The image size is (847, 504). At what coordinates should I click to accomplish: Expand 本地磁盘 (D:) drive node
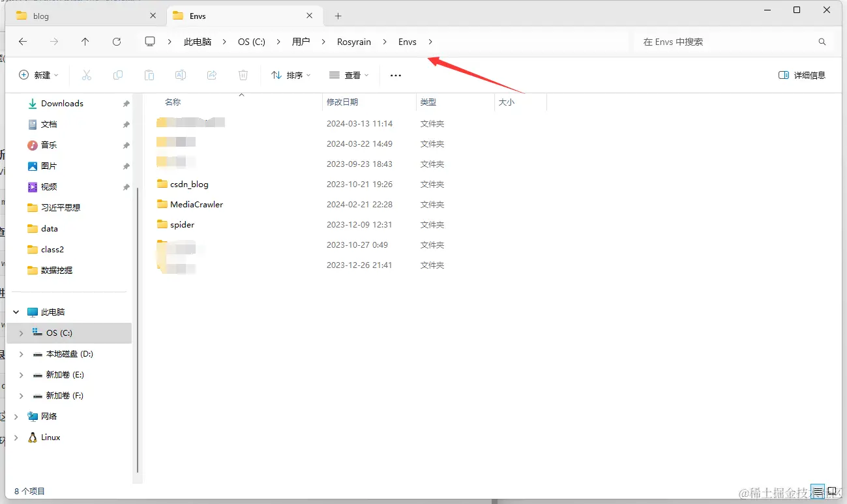click(22, 353)
